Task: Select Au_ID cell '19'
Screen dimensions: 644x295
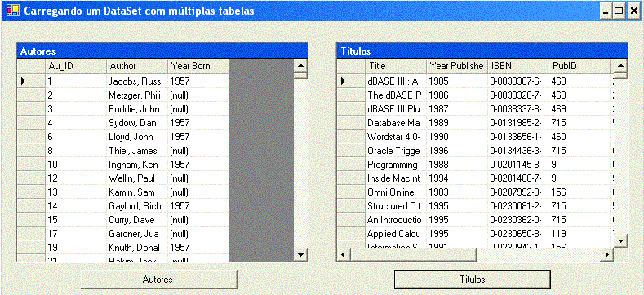Action: [x=76, y=248]
